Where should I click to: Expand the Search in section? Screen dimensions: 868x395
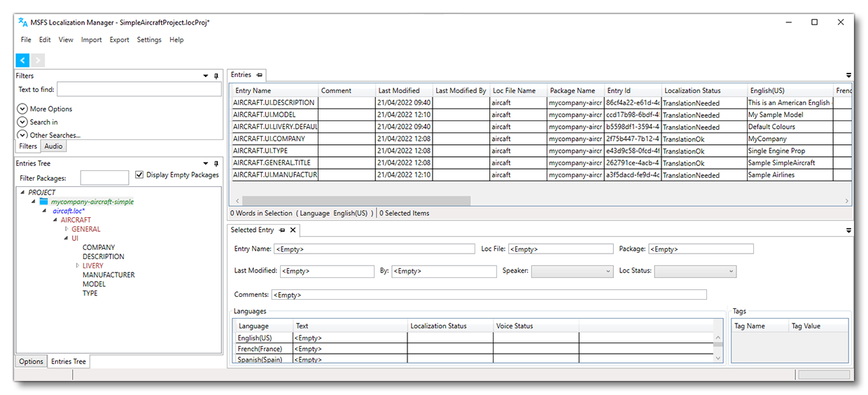pyautogui.click(x=22, y=122)
